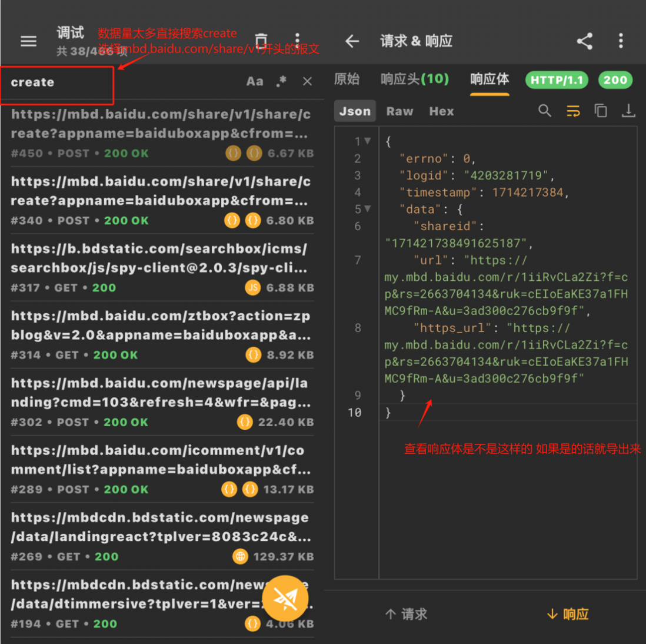Image resolution: width=646 pixels, height=644 pixels.
Task: Click the https_url key on line 8
Action: point(452,328)
